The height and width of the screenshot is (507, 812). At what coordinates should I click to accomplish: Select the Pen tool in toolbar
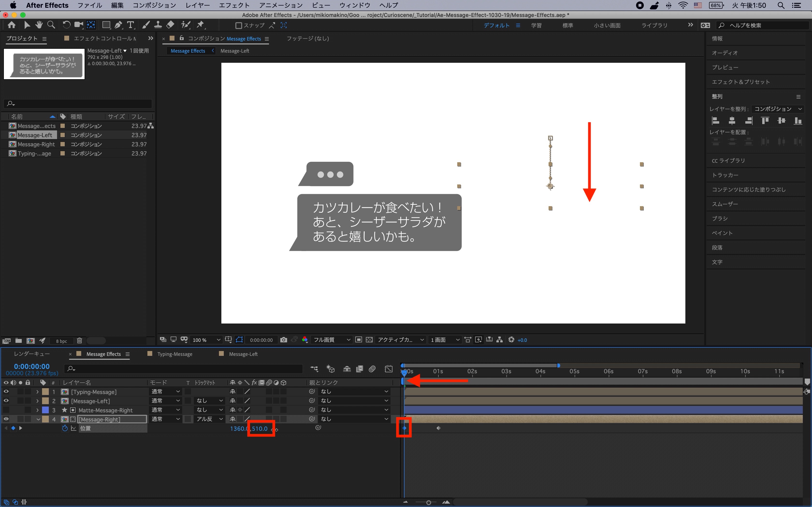[118, 25]
